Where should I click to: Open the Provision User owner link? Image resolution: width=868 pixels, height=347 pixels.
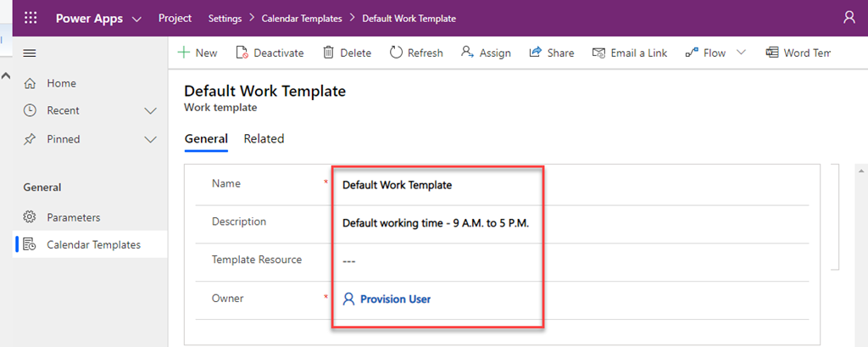pos(395,299)
